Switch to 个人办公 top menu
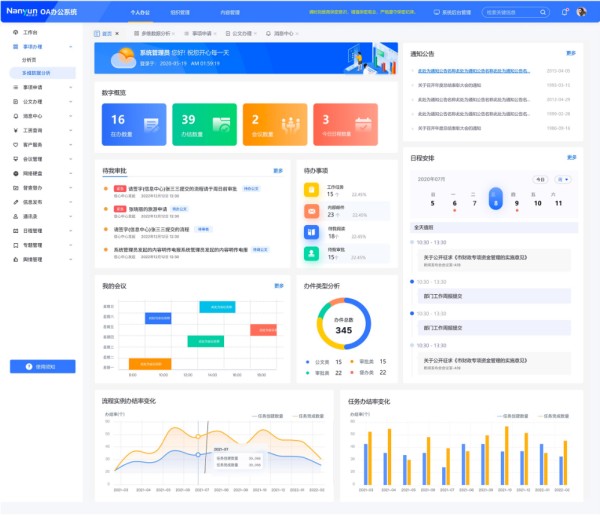Viewport: 600px width, 515px height. pos(140,13)
